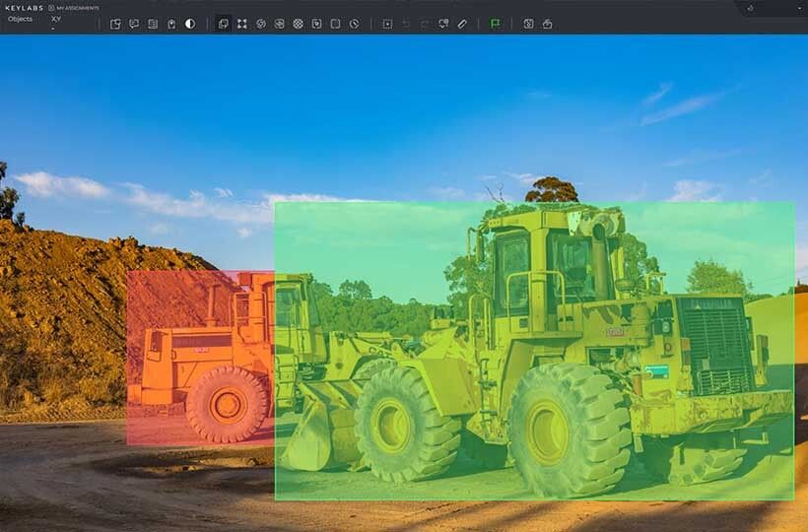
Task: Click the notification comment icon with badge
Action: pos(443,24)
